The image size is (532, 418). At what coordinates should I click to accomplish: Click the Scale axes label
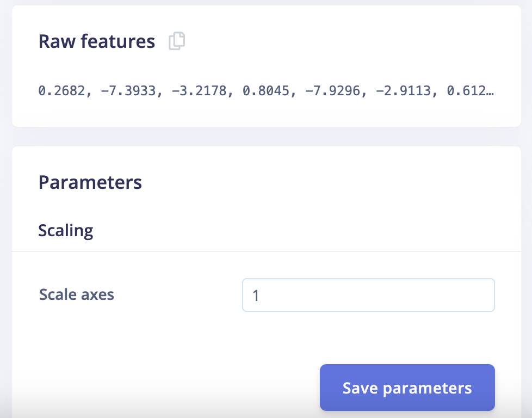pyautogui.click(x=77, y=295)
